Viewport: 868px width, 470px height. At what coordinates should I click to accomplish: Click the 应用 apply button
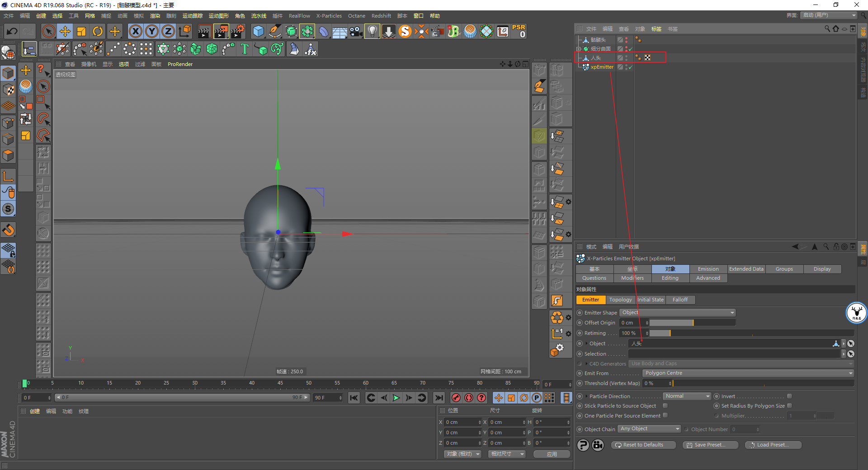point(552,454)
